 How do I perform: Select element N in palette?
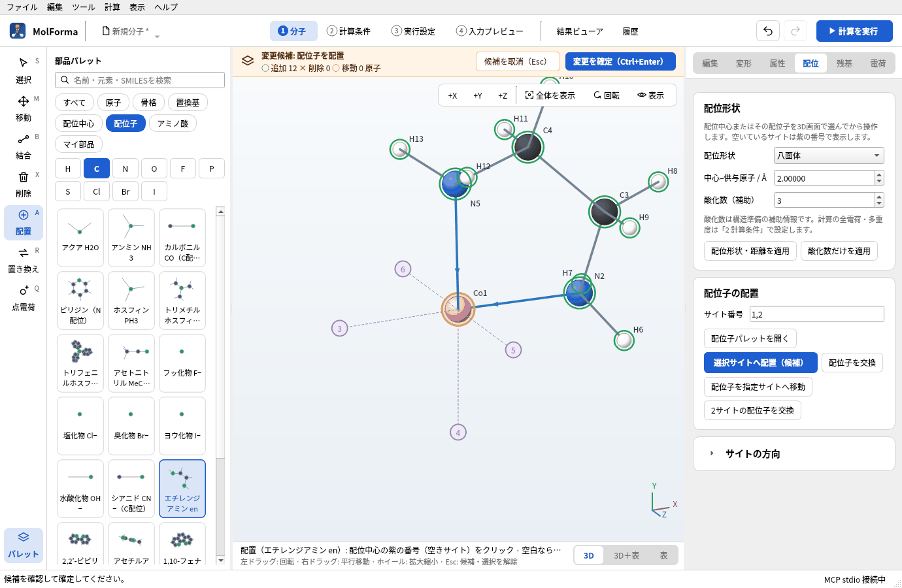(x=125, y=169)
